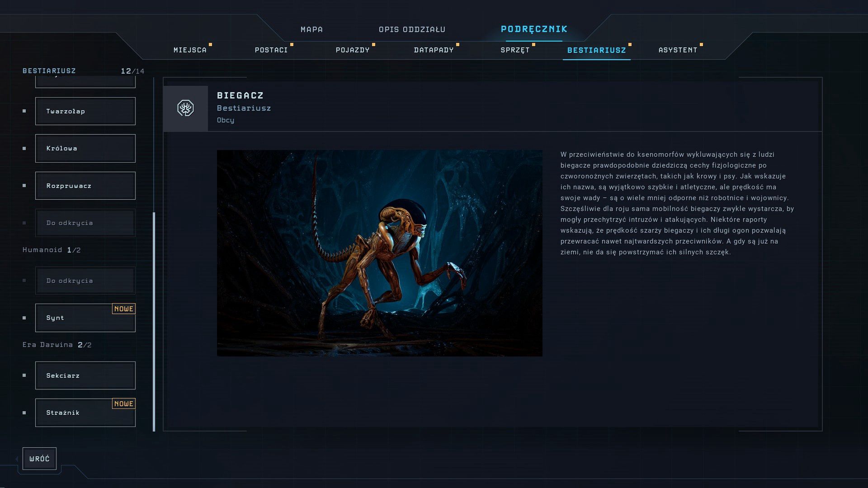Viewport: 868px width, 488px height.
Task: Click the locked entry below Rozpruwacz
Action: [x=85, y=223]
